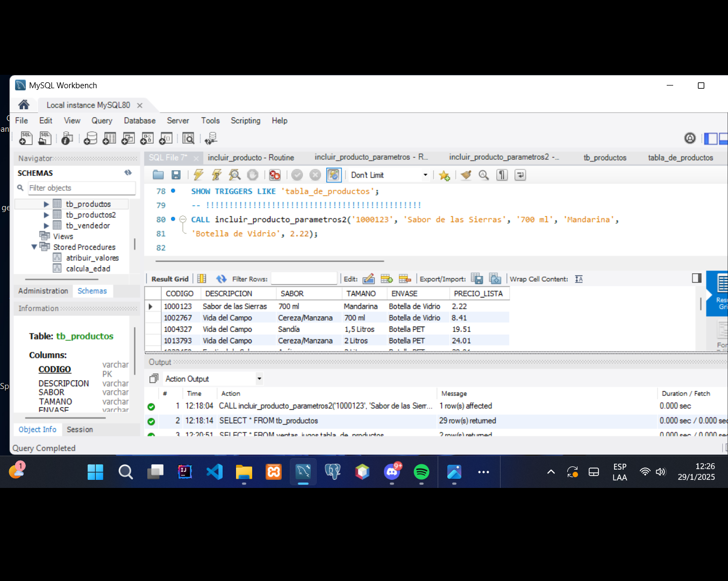Close the SQL File 7 tab
This screenshot has height=581, width=728.
click(196, 158)
